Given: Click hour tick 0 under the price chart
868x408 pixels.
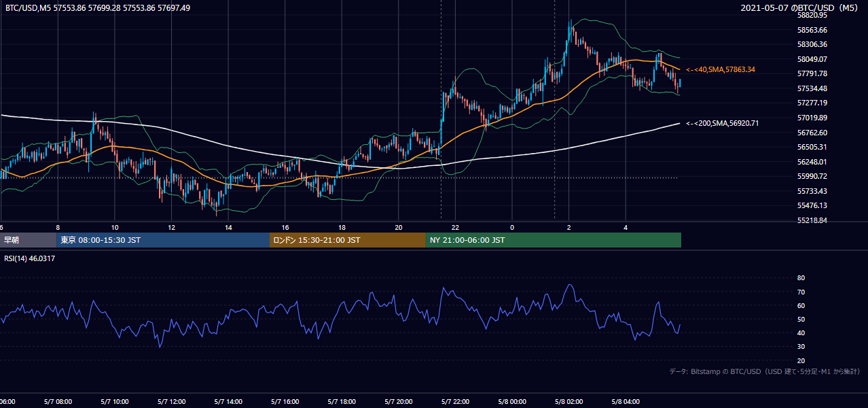Looking at the screenshot, I should tap(512, 227).
